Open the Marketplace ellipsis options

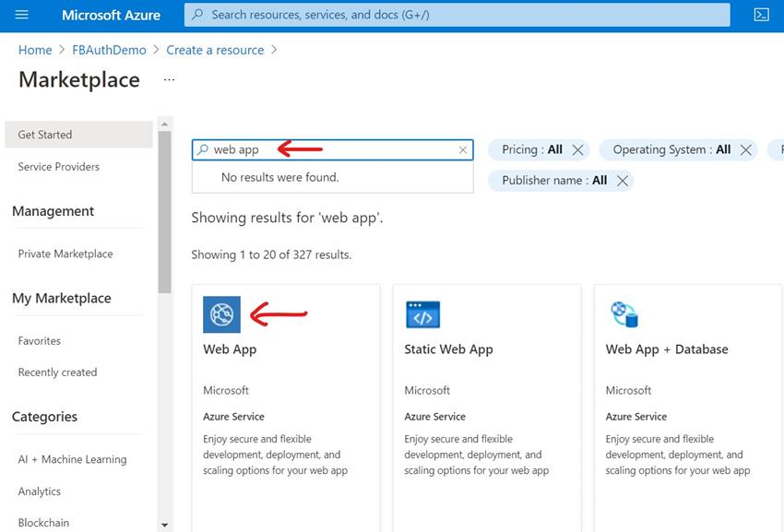168,81
